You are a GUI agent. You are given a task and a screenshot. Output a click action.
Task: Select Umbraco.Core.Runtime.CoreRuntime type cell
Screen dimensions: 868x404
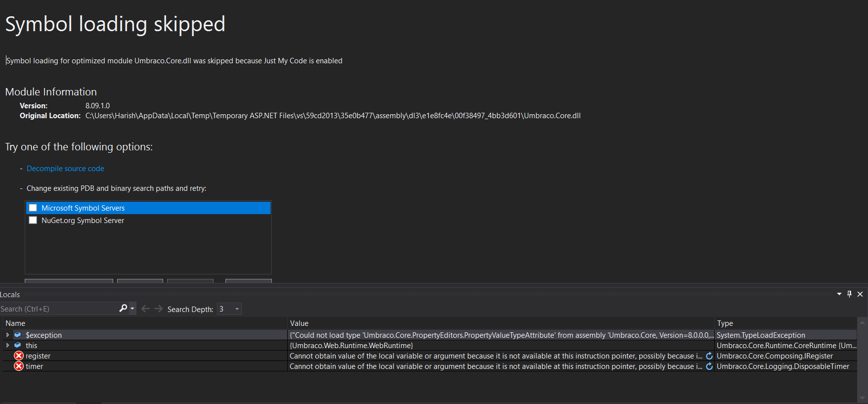tap(786, 345)
